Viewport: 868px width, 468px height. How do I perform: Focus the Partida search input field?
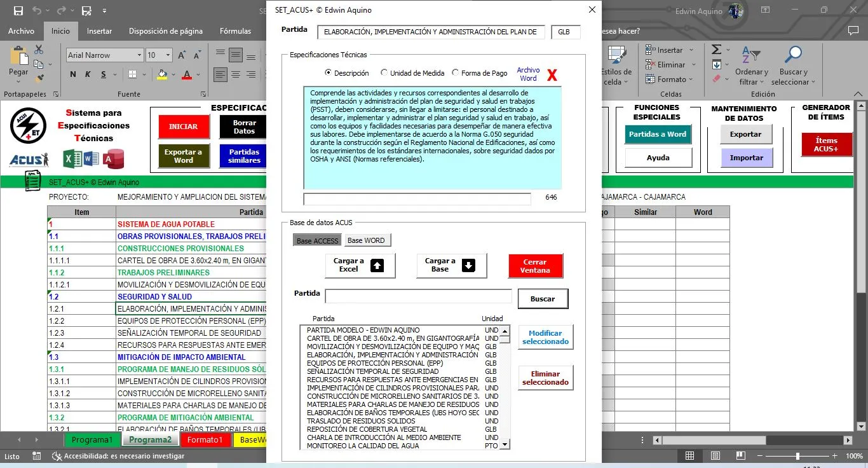coord(418,296)
